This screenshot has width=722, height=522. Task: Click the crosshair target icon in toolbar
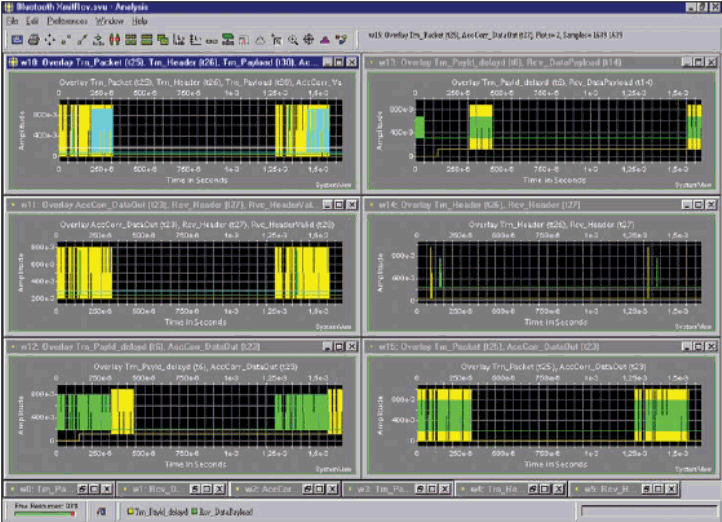308,40
